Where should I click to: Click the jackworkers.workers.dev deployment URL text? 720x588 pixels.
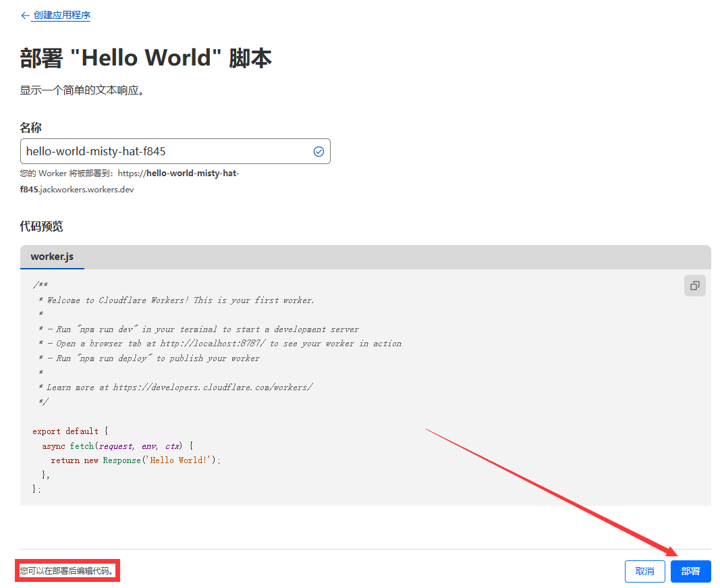pos(86,190)
